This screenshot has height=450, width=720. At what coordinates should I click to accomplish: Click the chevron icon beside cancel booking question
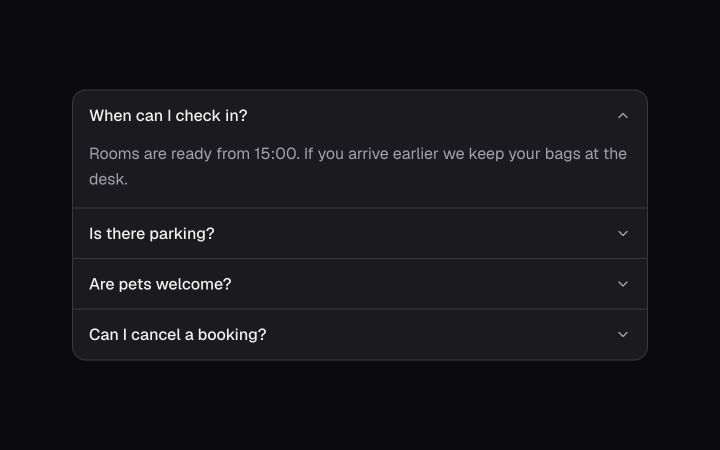623,334
